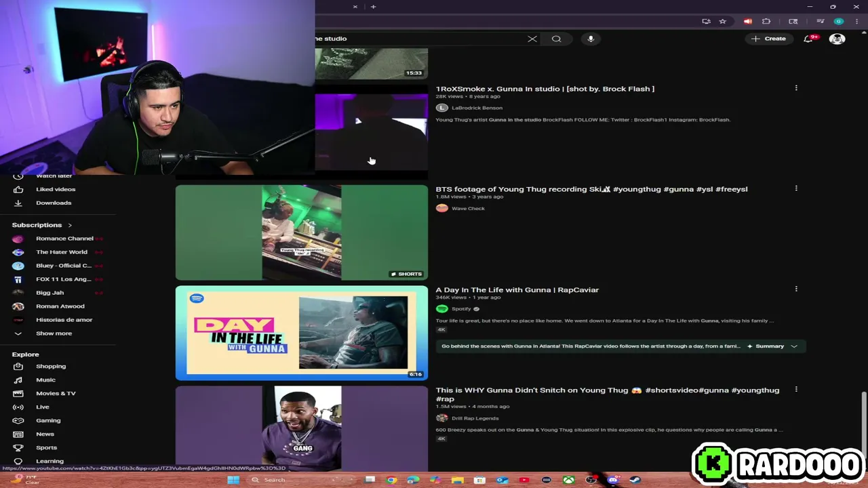Open Steam from the taskbar
This screenshot has height=488, width=868.
point(635,480)
